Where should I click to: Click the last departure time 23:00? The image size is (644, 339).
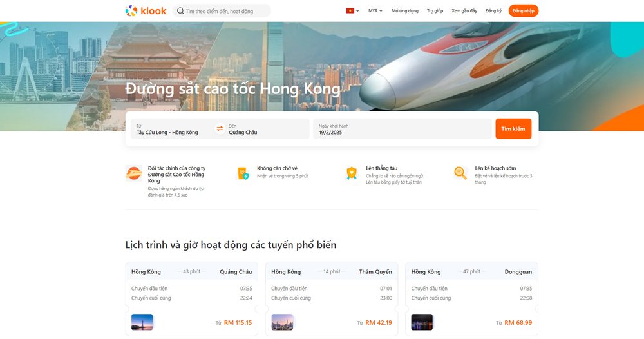[386, 298]
